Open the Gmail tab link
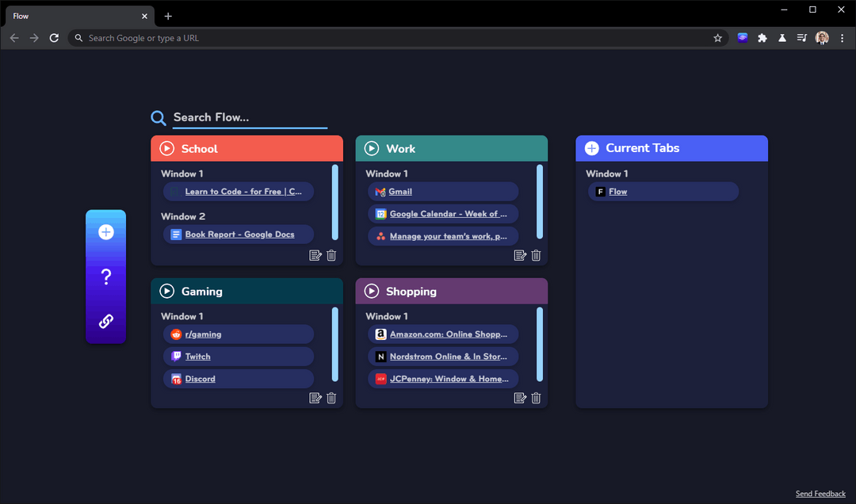Viewport: 856px width, 504px height. point(400,192)
